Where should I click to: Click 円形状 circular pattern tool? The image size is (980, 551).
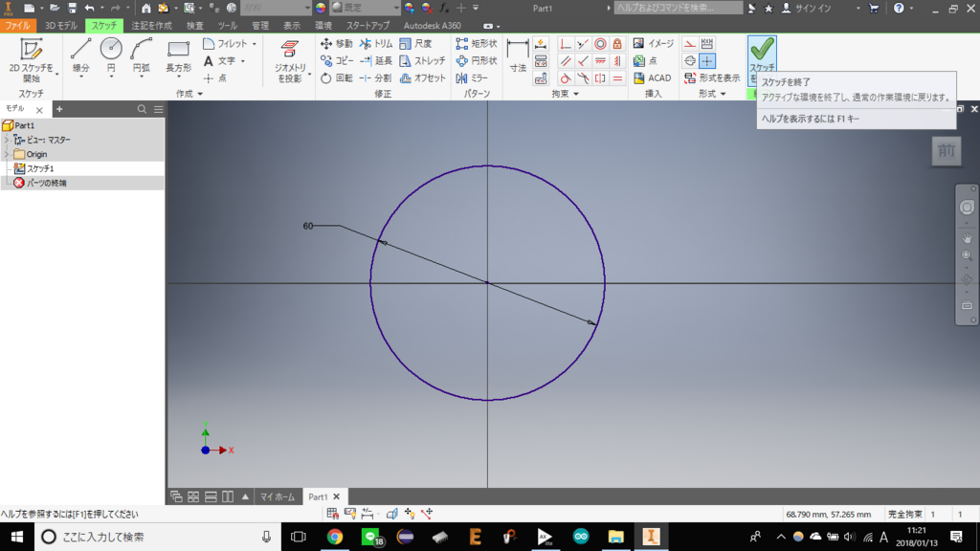[x=477, y=60]
